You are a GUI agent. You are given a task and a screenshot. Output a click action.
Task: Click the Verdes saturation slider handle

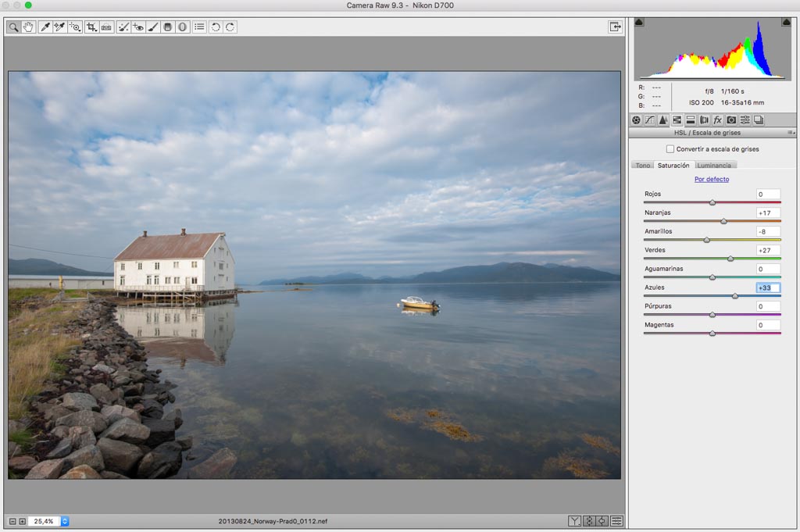[730, 259]
